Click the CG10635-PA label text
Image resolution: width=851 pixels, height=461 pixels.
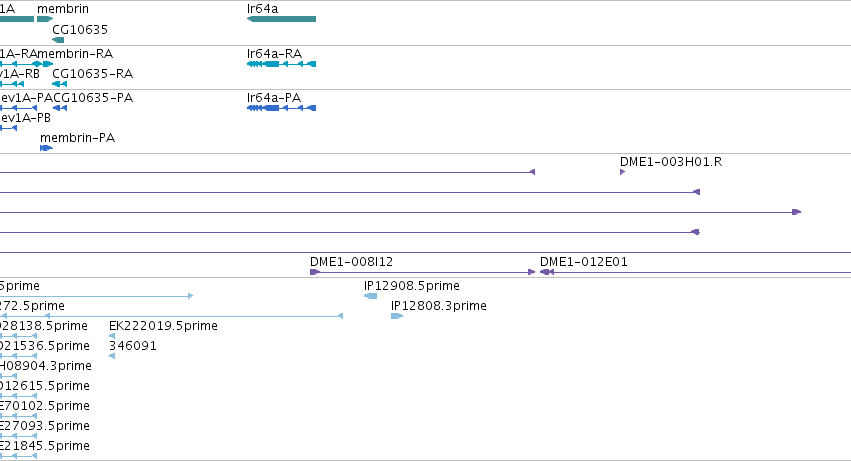(x=93, y=98)
